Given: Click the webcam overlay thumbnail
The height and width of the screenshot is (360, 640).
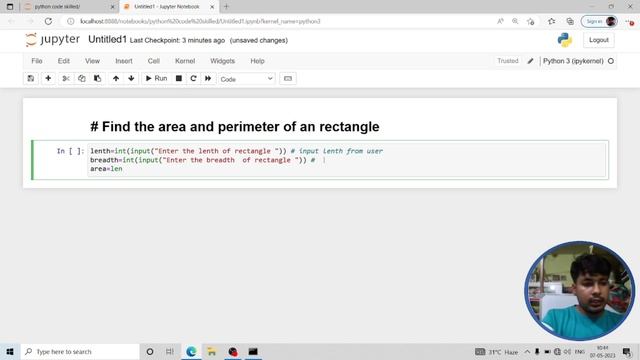Looking at the screenshot, I should pos(580,291).
